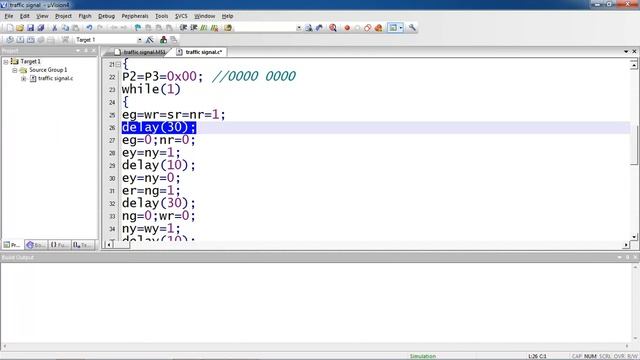Collapse the code block at line 21
The width and height of the screenshot is (640, 360).
point(118,64)
